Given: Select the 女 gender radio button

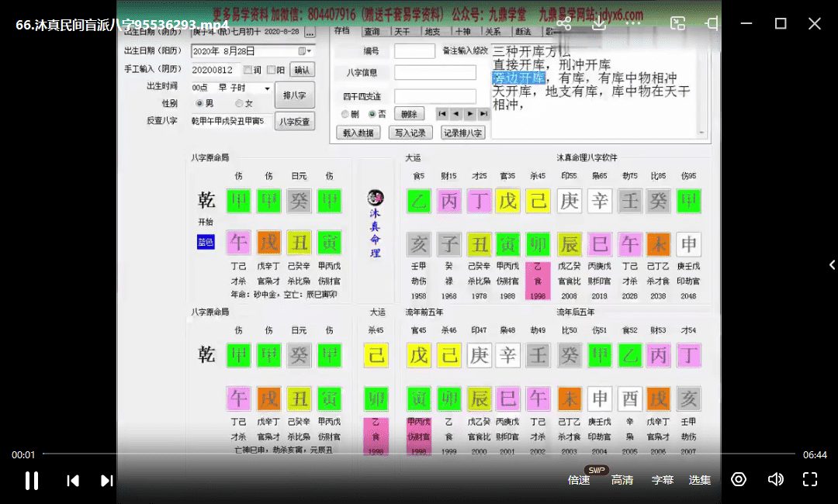Looking at the screenshot, I should (239, 103).
